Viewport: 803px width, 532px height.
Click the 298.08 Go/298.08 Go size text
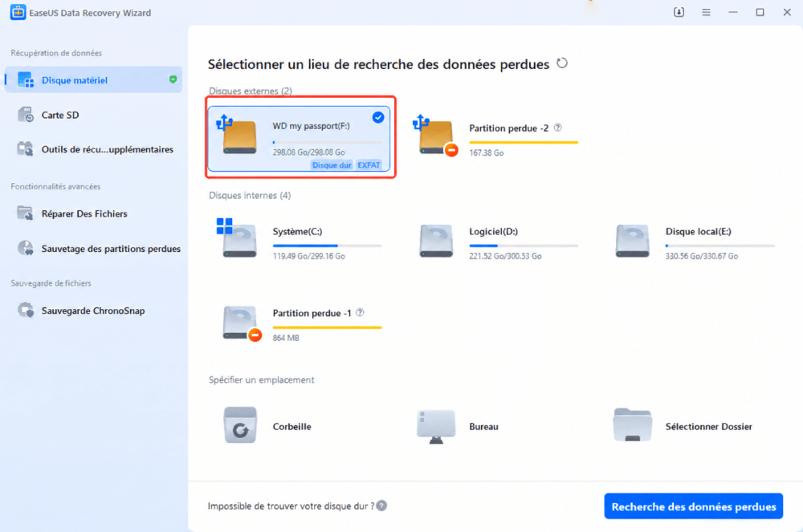tap(308, 152)
